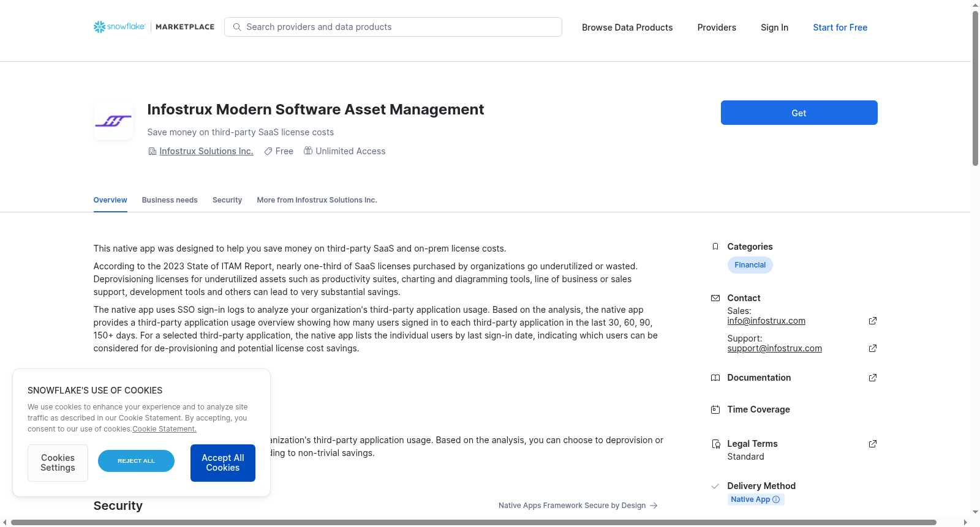This screenshot has width=980, height=527.
Task: Click the bookmark icon beside Categories
Action: click(x=715, y=247)
